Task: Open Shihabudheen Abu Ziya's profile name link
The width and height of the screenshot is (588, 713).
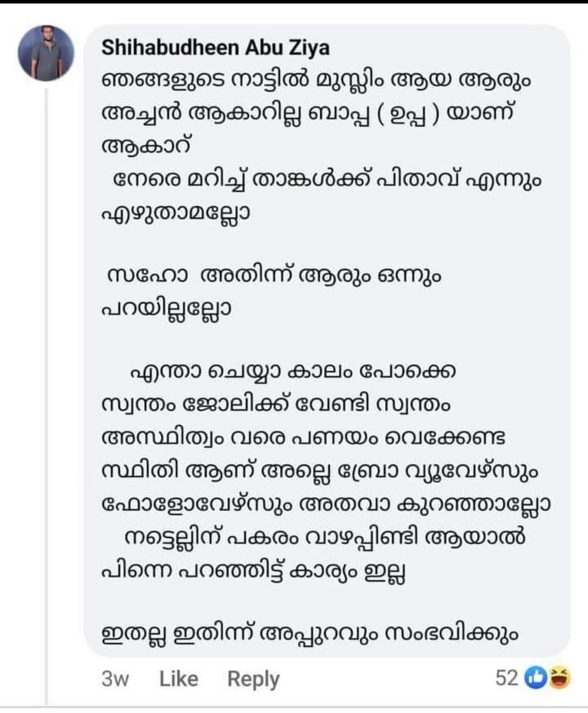Action: 216,48
